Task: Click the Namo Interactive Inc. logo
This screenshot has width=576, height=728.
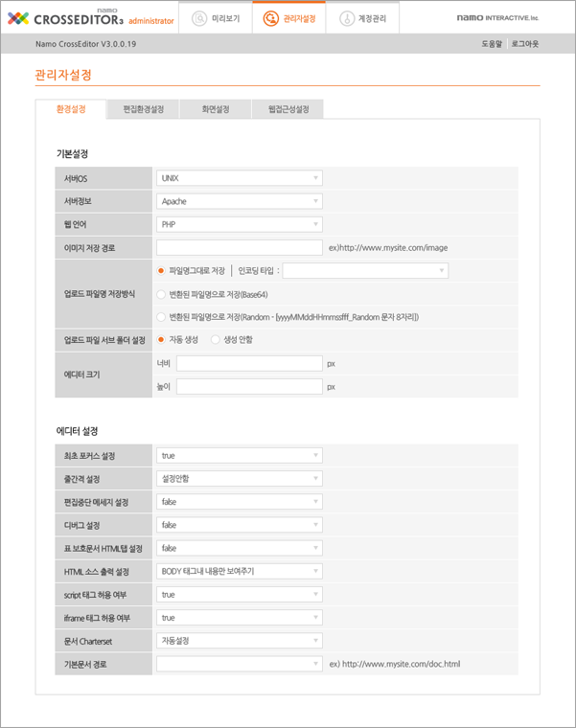Action: 497,17
